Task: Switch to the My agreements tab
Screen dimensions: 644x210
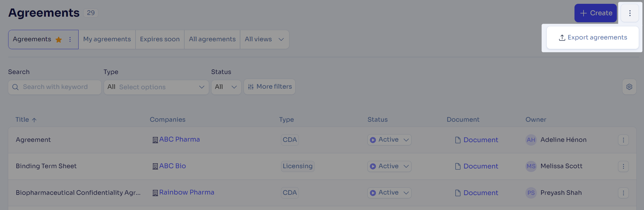Action: [107, 39]
